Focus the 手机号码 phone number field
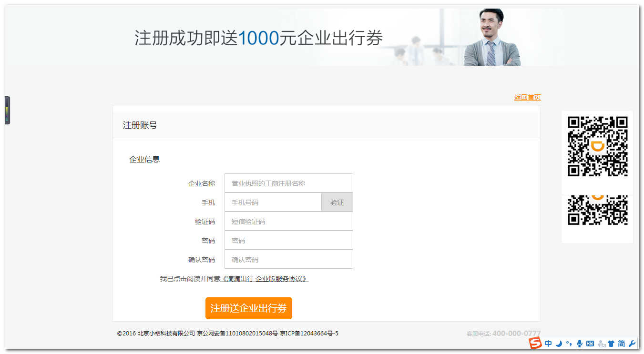Image resolution: width=644 pixels, height=354 pixels. coord(273,202)
